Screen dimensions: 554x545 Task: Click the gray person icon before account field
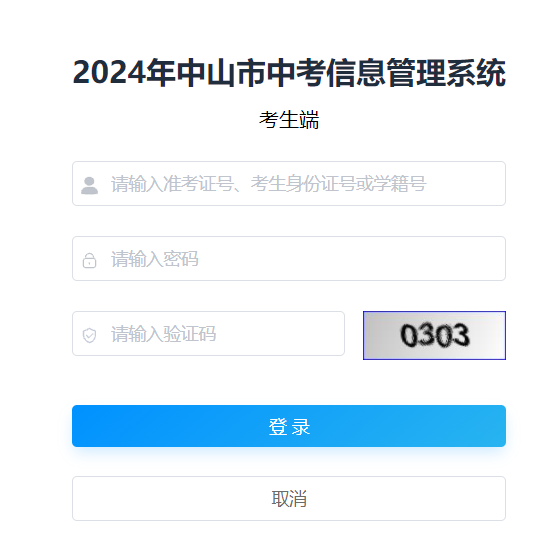pos(89,185)
